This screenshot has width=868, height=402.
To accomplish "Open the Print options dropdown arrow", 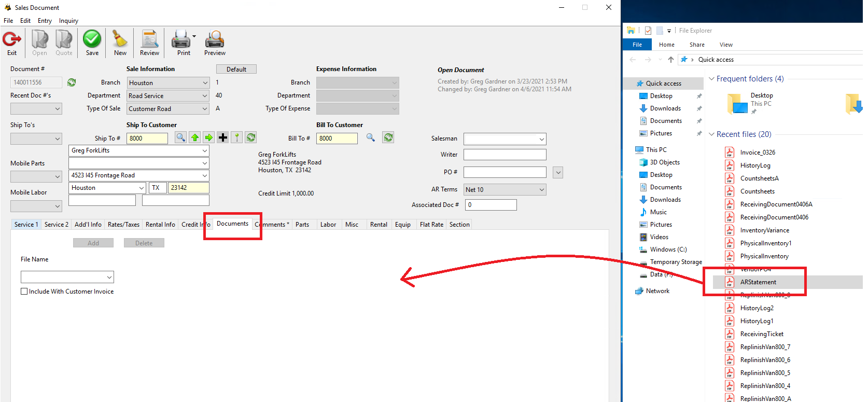I will (x=194, y=36).
